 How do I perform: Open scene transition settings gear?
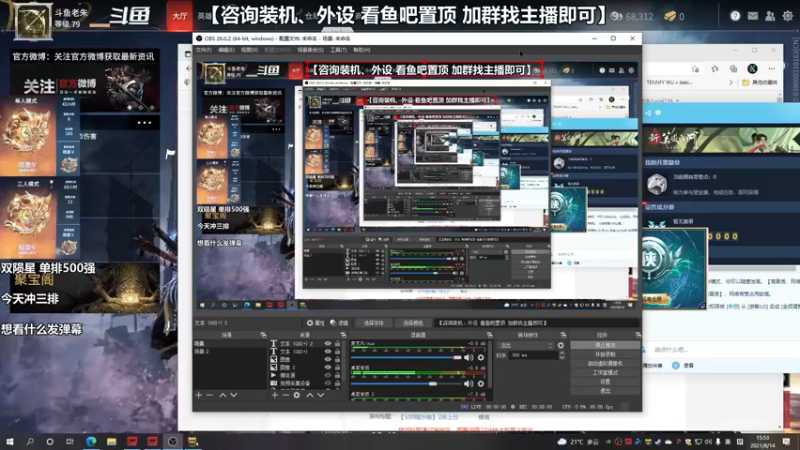pos(561,345)
